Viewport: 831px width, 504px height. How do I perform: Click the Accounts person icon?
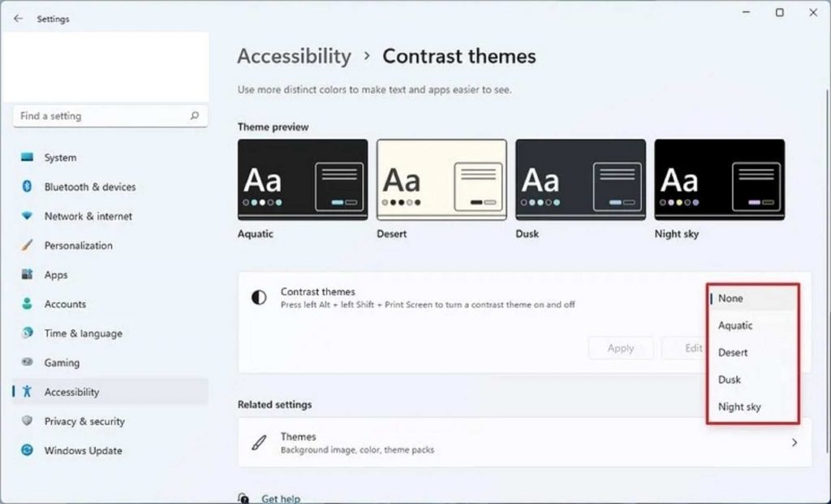click(28, 304)
